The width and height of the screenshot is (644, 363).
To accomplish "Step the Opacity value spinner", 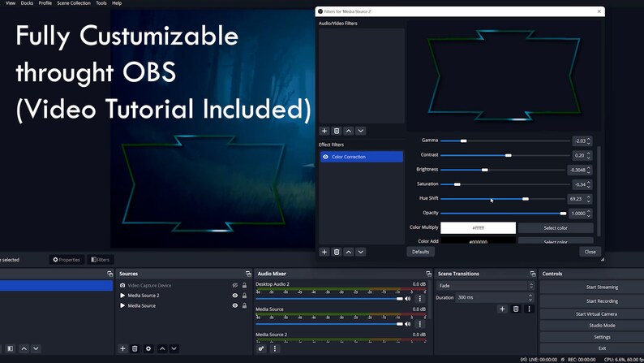I will 589,214.
